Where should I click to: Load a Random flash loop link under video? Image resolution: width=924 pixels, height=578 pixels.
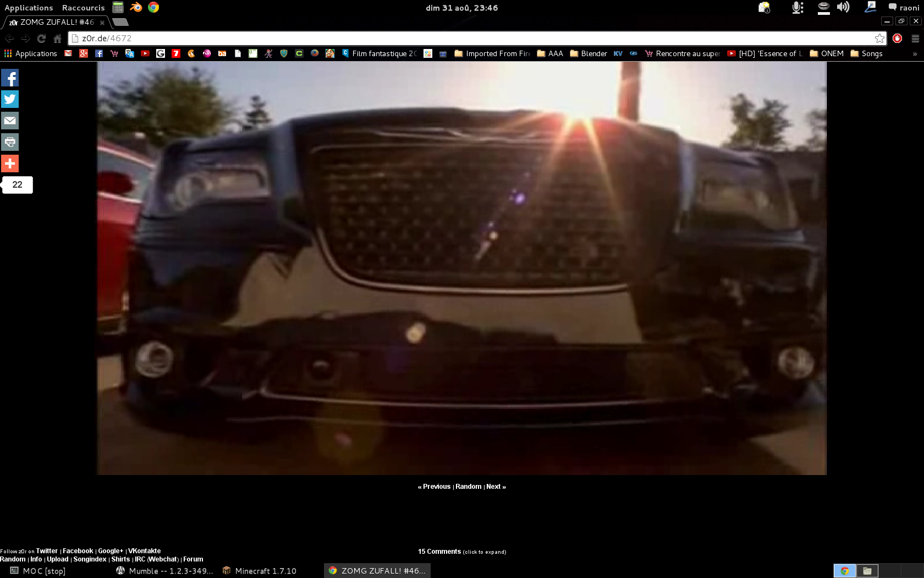click(469, 487)
